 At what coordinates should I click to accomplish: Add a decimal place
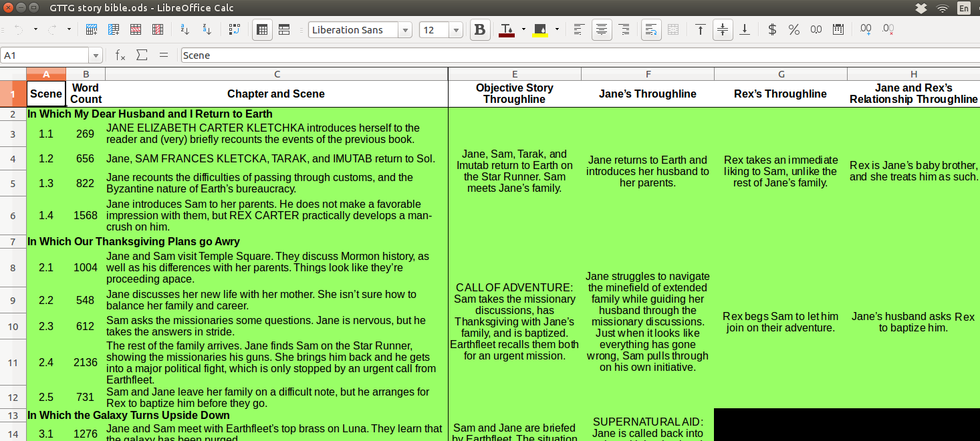(866, 30)
